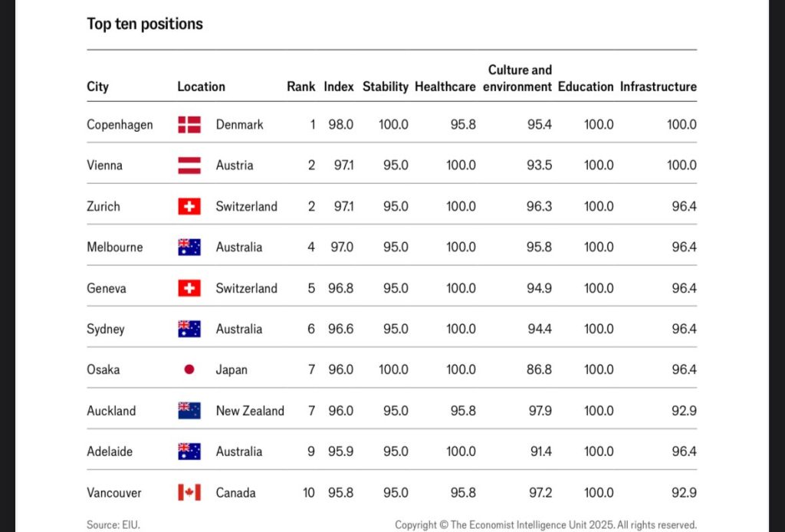Click the New Zealand flag icon
The width and height of the screenshot is (785, 532).
point(189,411)
